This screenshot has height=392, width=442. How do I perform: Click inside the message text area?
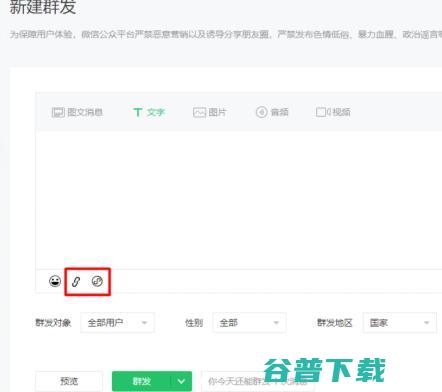[239, 199]
